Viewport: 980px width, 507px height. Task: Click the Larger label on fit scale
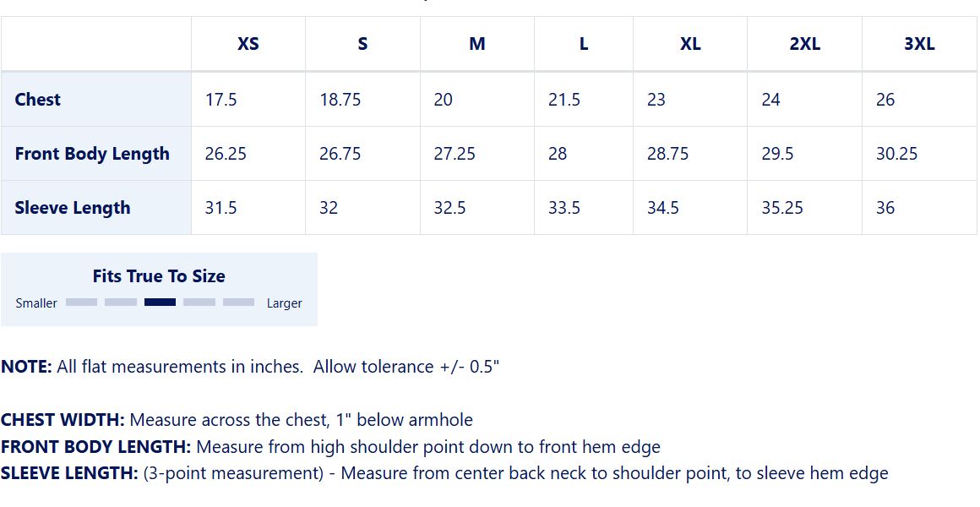point(284,303)
